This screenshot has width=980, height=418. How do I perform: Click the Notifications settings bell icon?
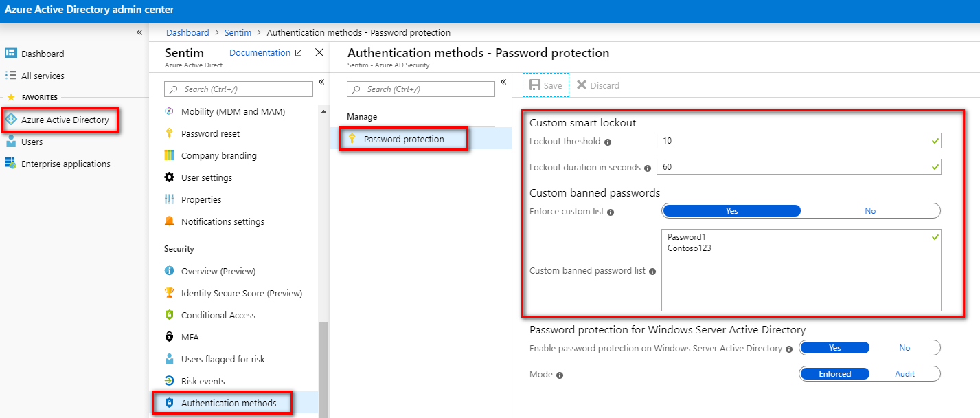(170, 221)
